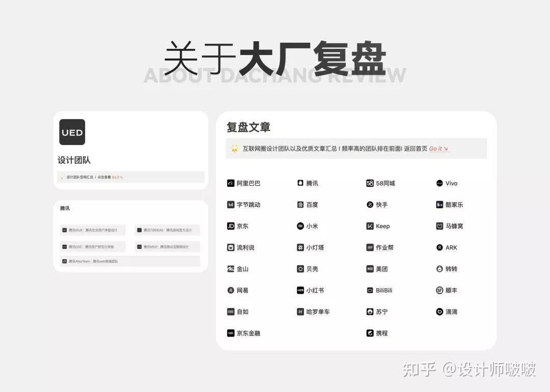Click the 流利说 logo icon
The width and height of the screenshot is (550, 392).
point(231,247)
